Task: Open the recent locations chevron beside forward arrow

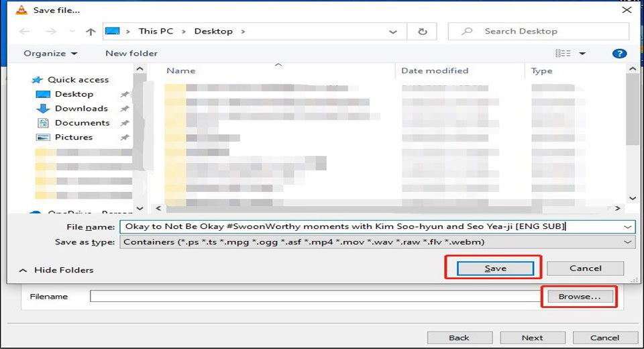Action: pyautogui.click(x=72, y=32)
